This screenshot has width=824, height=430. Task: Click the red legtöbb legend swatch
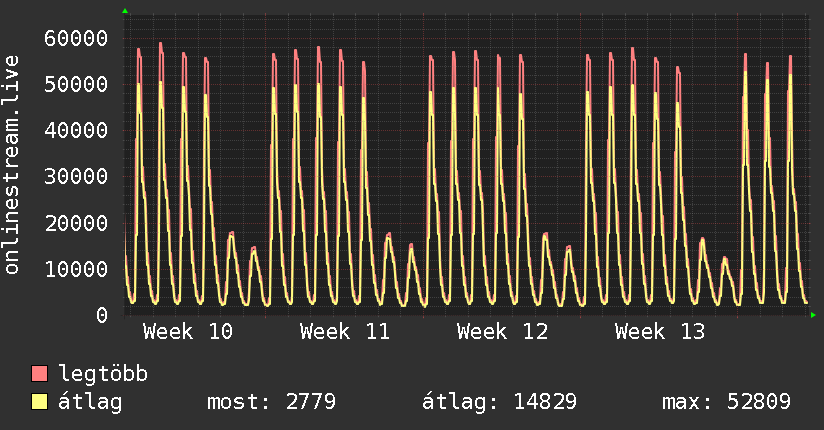coord(40,375)
